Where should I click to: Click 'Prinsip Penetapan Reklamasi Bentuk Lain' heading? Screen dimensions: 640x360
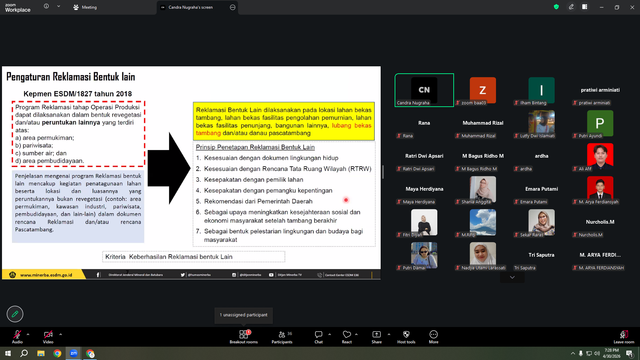point(255,147)
